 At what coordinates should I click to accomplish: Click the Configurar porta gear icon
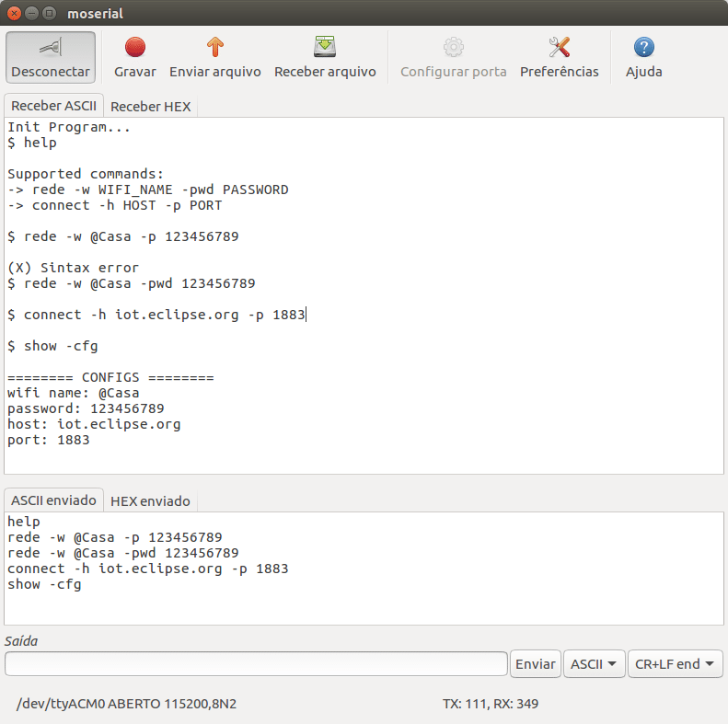453,47
